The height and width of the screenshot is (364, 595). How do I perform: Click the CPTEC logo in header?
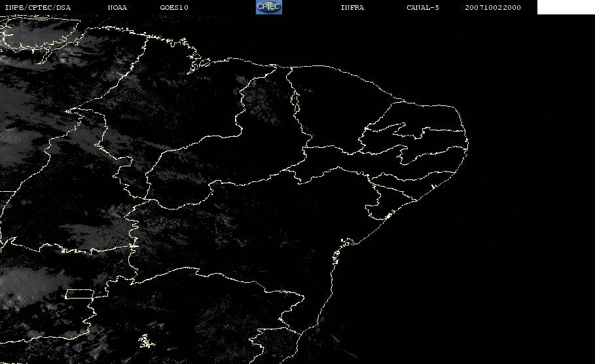[x=269, y=7]
